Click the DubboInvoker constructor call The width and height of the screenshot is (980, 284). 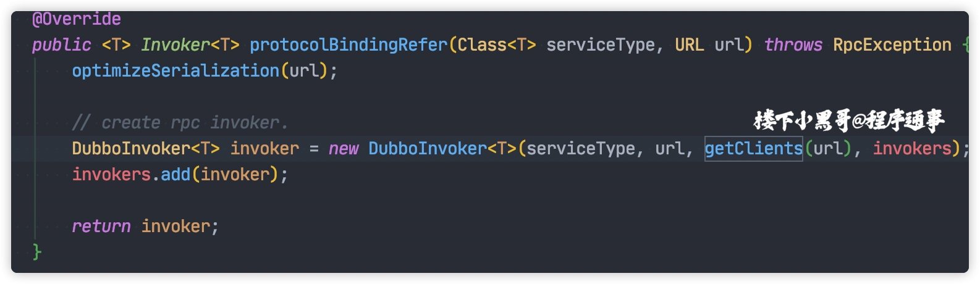428,149
